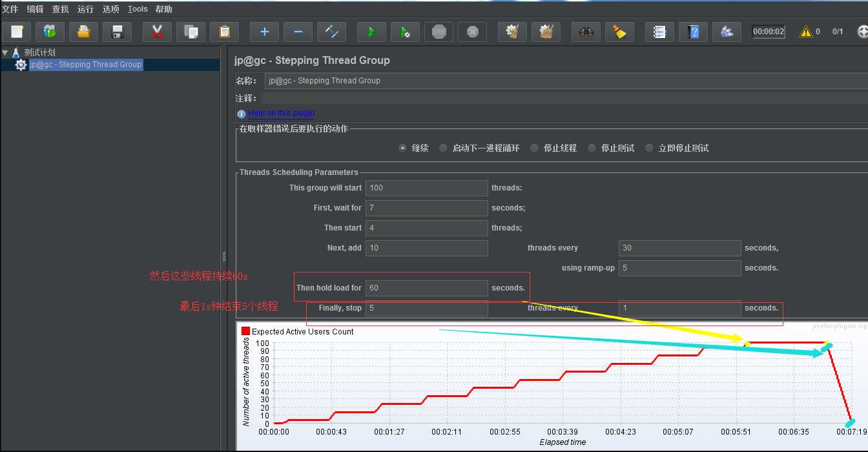Clear all results with the double broom icon
This screenshot has height=452, width=868.
pyautogui.click(x=546, y=32)
